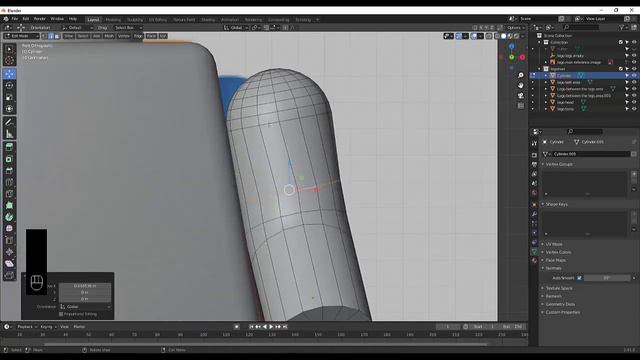
Task: Select the Inset Faces tool
Action: point(9,159)
